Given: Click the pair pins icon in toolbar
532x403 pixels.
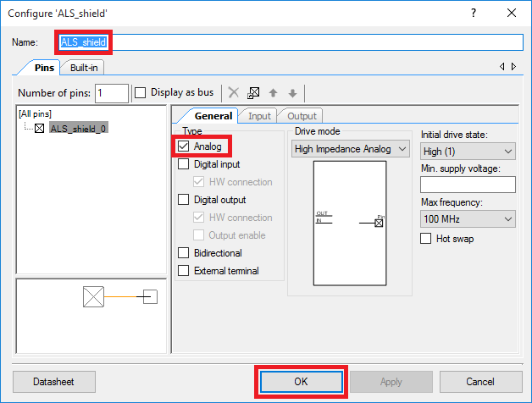Looking at the screenshot, I should click(x=253, y=92).
